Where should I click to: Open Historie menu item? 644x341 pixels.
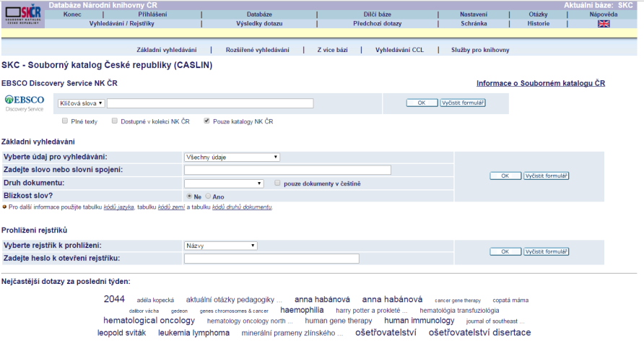(x=538, y=24)
